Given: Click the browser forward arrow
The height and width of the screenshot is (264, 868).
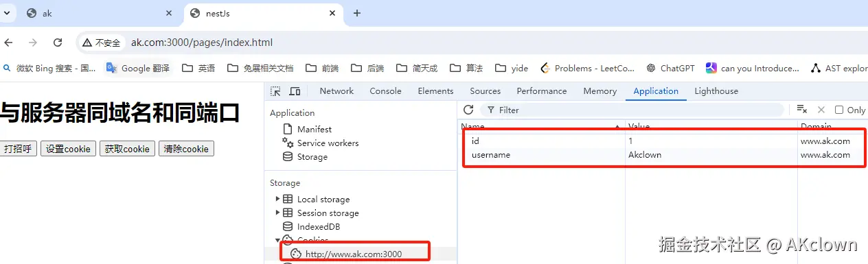Looking at the screenshot, I should 33,43.
